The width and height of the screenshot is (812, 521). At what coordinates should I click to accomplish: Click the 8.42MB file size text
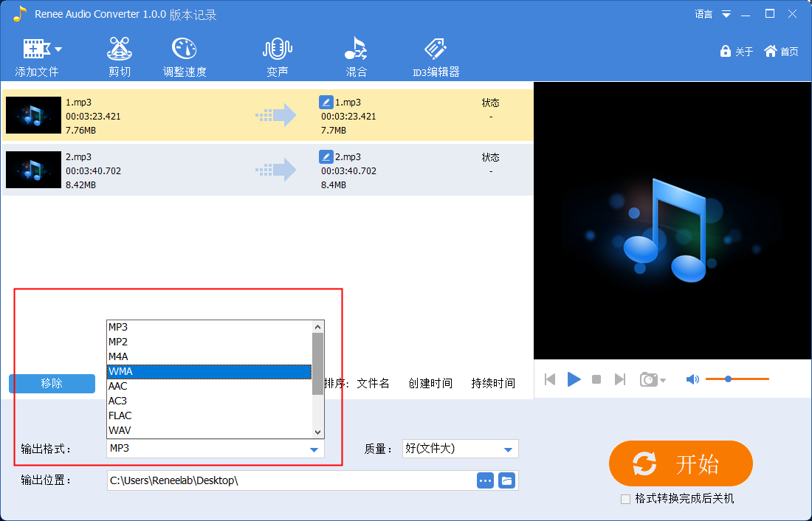(x=80, y=185)
